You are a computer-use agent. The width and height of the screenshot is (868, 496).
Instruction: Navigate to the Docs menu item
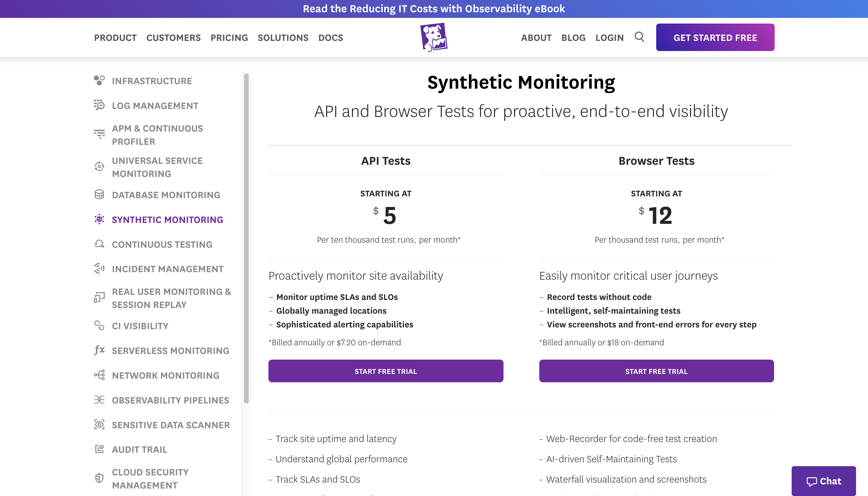(x=330, y=38)
